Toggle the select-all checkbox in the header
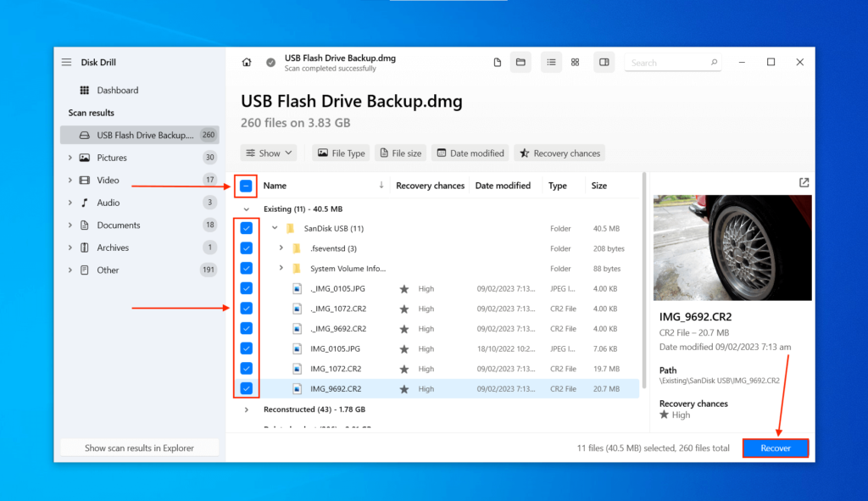This screenshot has width=868, height=501. 246,185
